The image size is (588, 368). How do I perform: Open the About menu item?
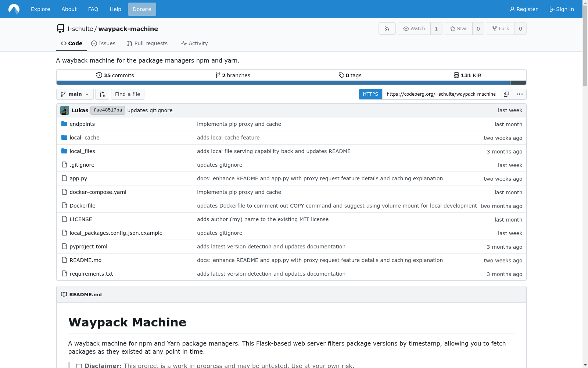point(69,9)
